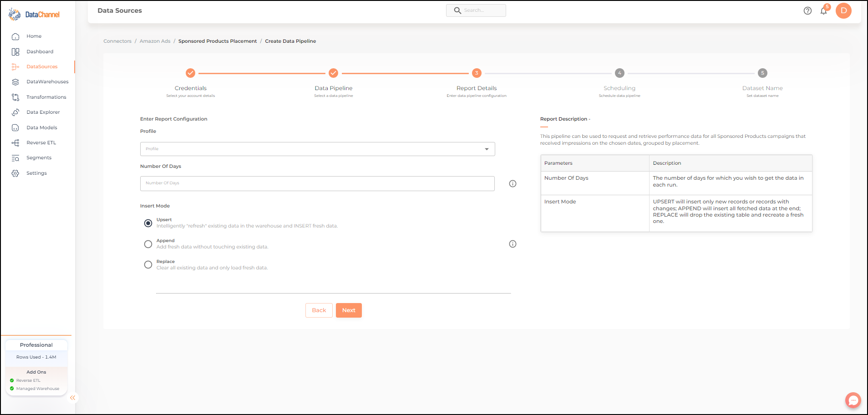Open the chat support bubble icon
Viewport: 868px width, 415px height.
click(x=853, y=400)
